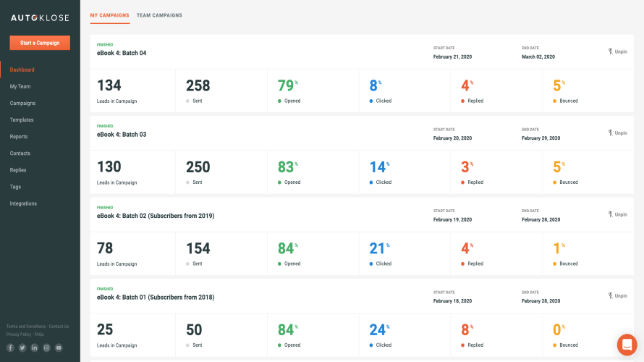Image resolution: width=644 pixels, height=362 pixels.
Task: Unpin eBook 4: Batch 02 campaign
Action: tap(620, 214)
